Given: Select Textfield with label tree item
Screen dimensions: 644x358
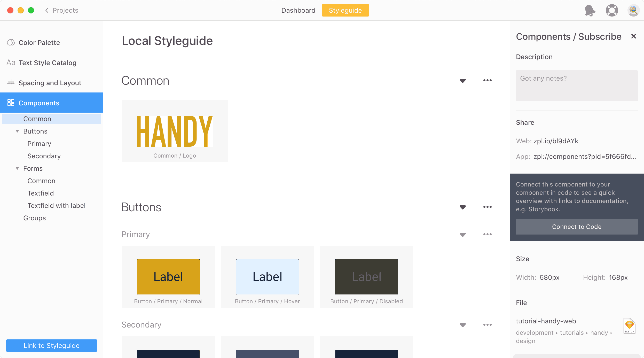Looking at the screenshot, I should [x=56, y=206].
